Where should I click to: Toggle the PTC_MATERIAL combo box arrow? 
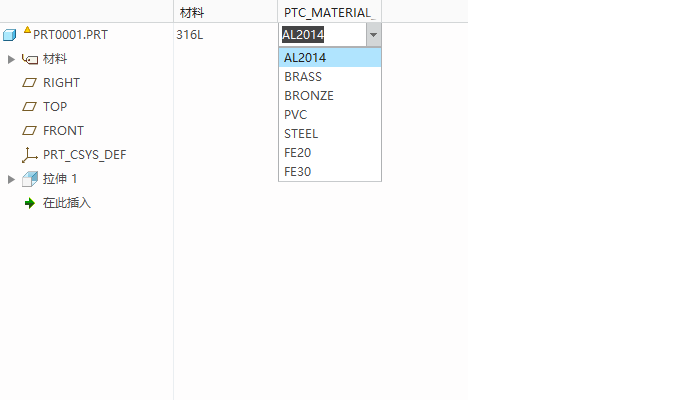tap(374, 35)
